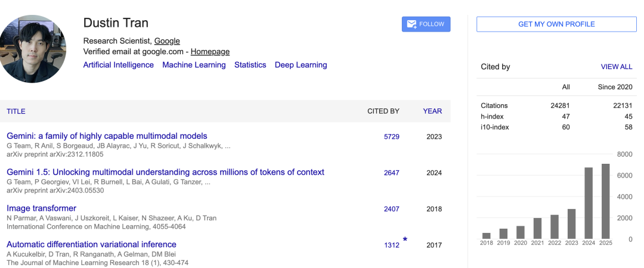The width and height of the screenshot is (644, 268).
Task: Sort publications by Year column
Action: click(x=432, y=111)
